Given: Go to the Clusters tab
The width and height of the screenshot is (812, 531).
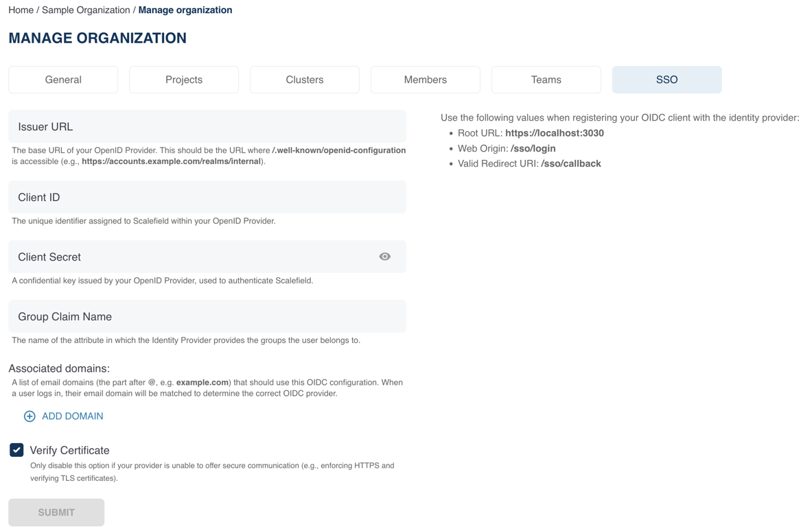Looking at the screenshot, I should [305, 80].
